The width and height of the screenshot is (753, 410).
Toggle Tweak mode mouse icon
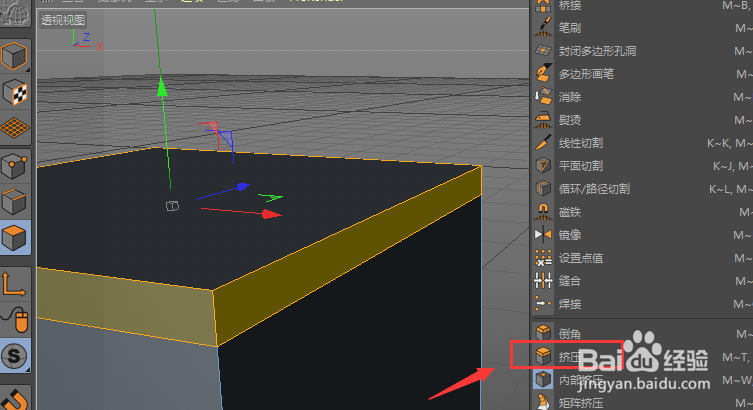(14, 319)
